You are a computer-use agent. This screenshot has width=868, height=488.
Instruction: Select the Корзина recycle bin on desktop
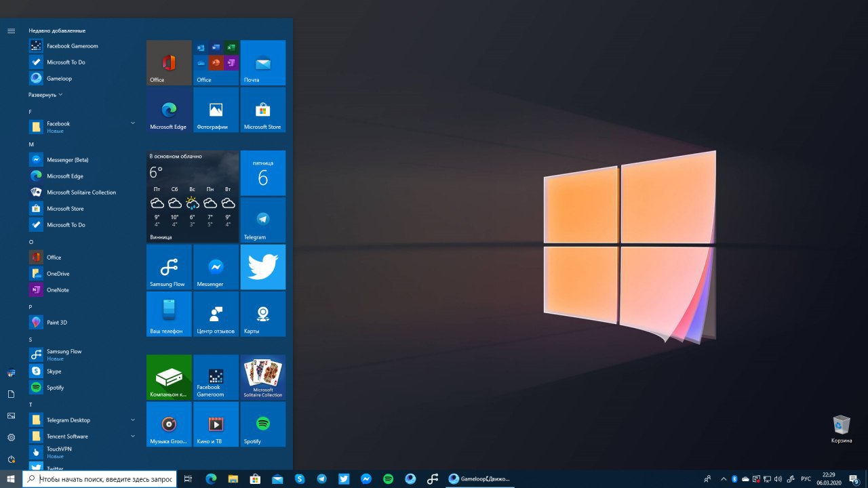[x=842, y=430]
